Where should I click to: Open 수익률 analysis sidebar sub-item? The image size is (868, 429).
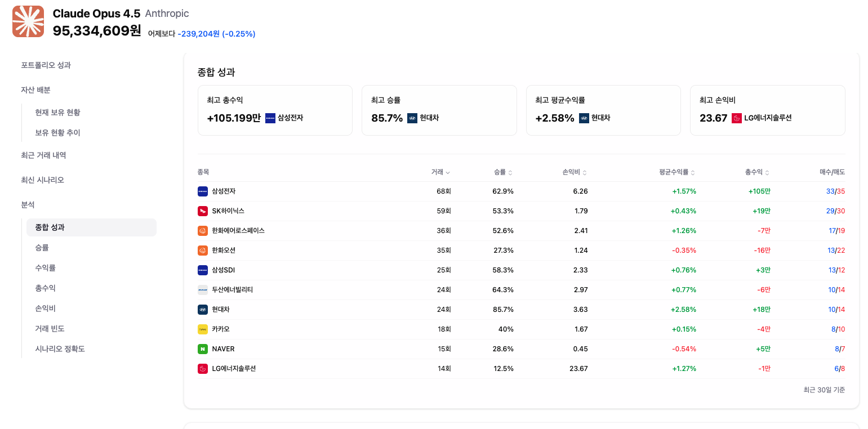(x=45, y=268)
